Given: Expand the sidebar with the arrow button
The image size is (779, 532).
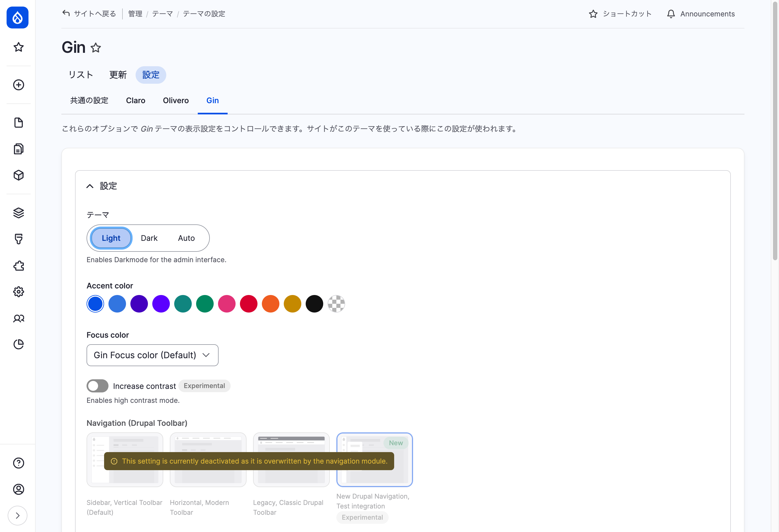Looking at the screenshot, I should 18,516.
